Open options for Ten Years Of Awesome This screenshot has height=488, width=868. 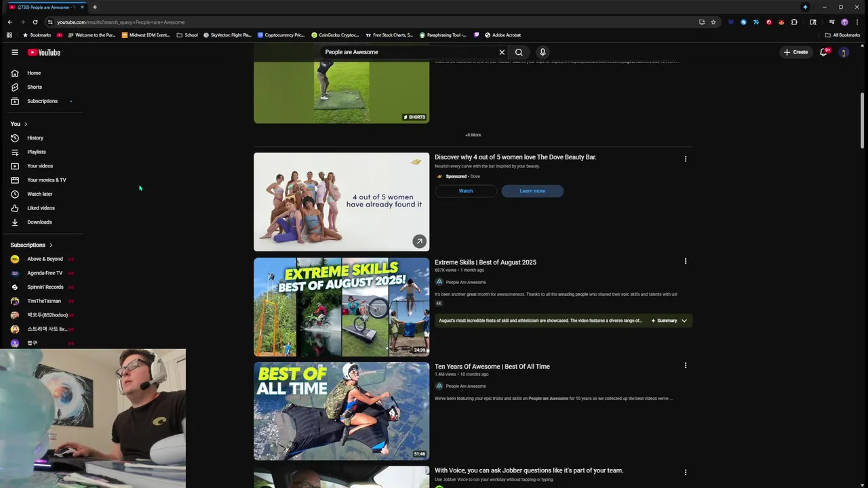point(686,365)
